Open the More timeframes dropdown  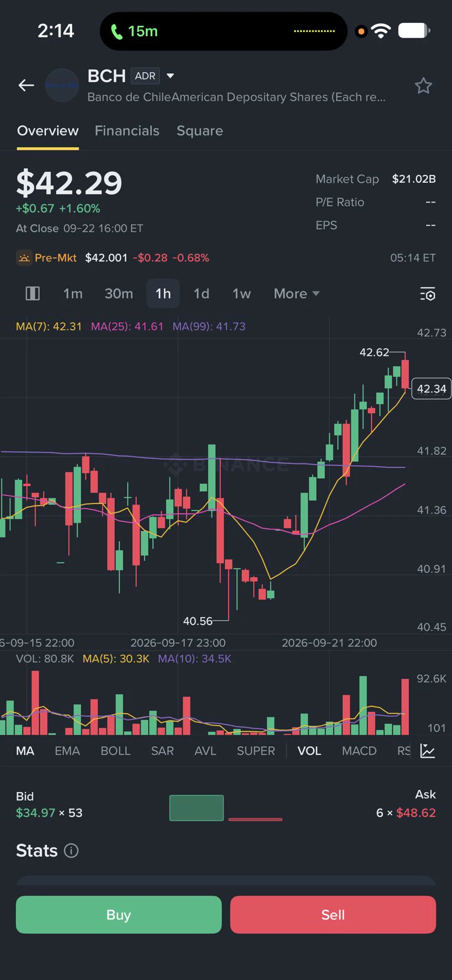296,294
